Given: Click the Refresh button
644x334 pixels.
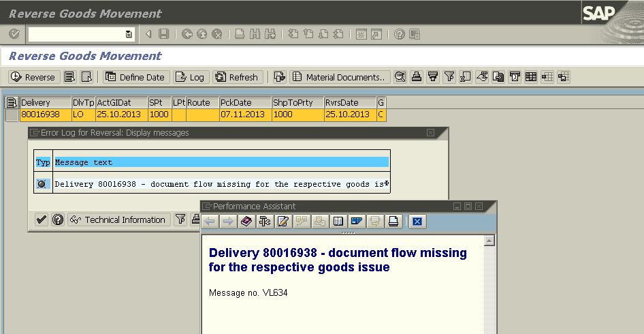Looking at the screenshot, I should (238, 77).
